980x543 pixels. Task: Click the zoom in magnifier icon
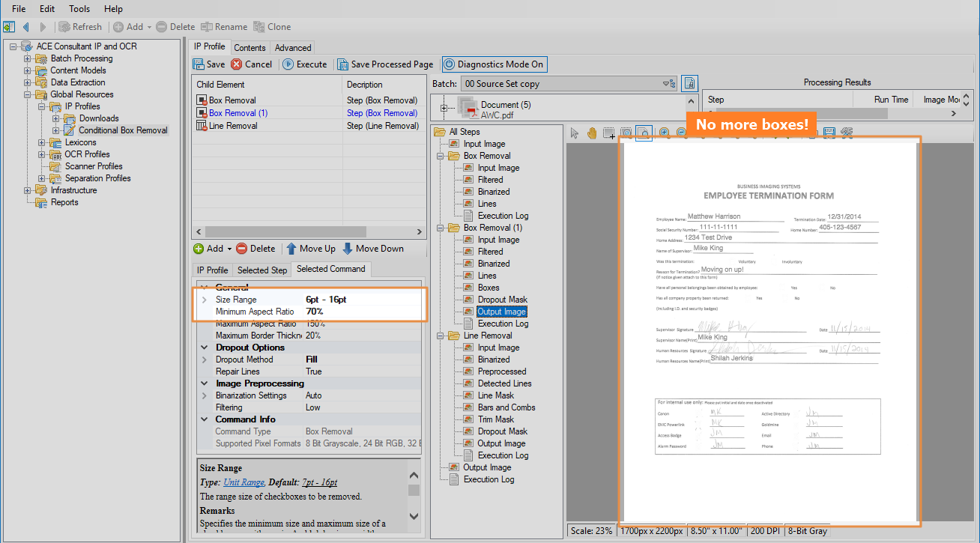pyautogui.click(x=664, y=133)
